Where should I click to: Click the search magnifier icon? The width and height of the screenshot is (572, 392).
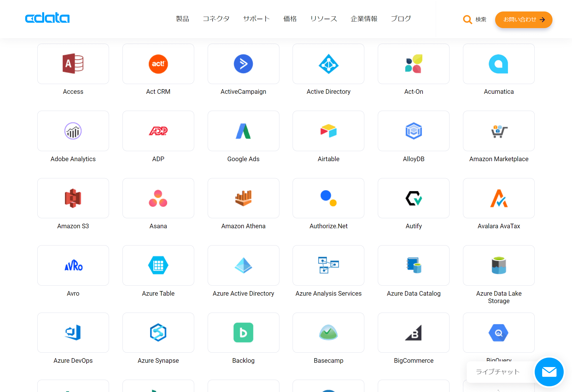tap(467, 19)
